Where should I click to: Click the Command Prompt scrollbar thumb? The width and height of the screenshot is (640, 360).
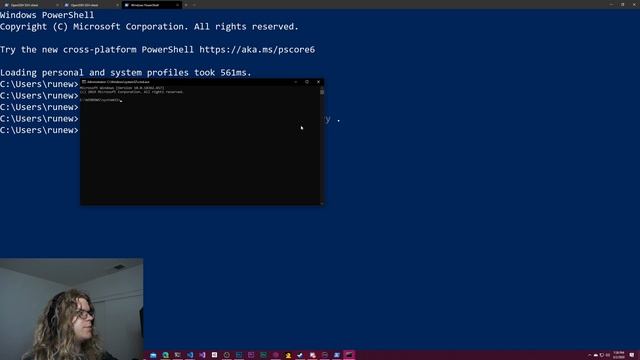click(x=322, y=92)
